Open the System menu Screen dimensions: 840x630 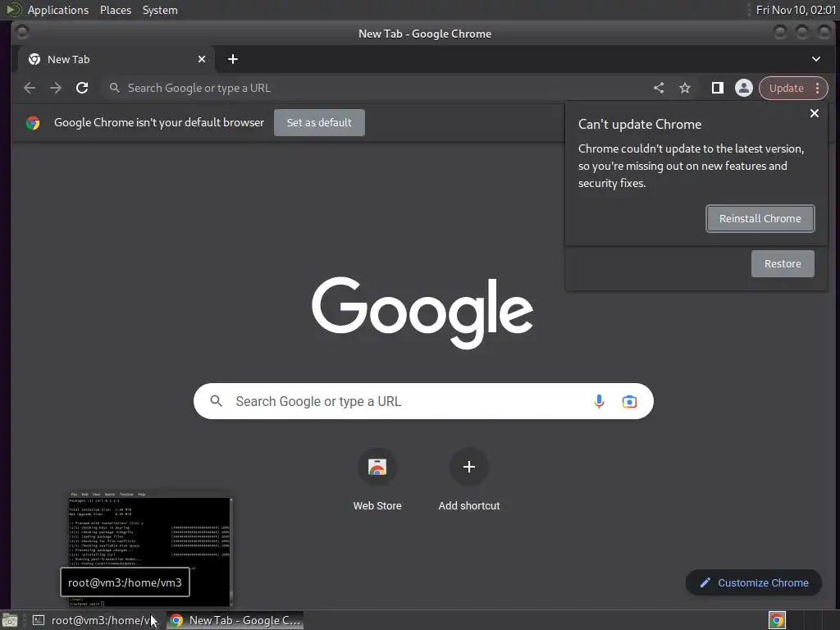(x=160, y=10)
